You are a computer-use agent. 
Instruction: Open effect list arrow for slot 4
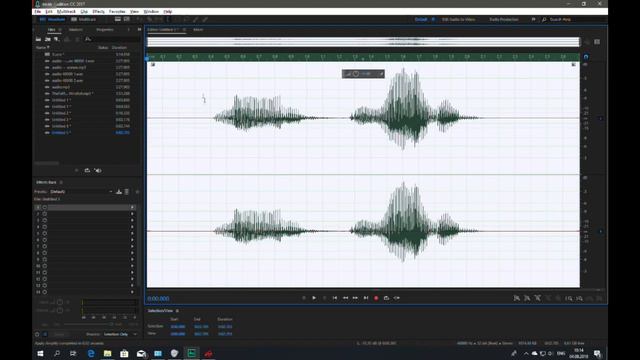click(x=132, y=227)
